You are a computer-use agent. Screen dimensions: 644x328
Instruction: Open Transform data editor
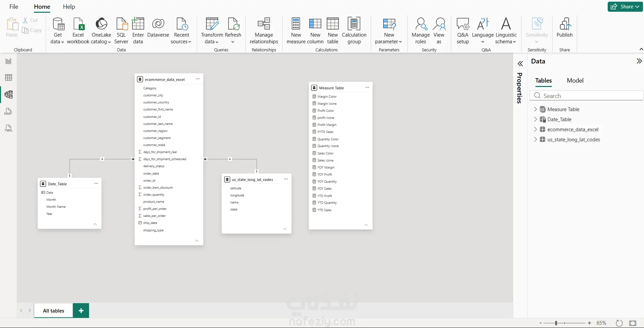point(212,31)
